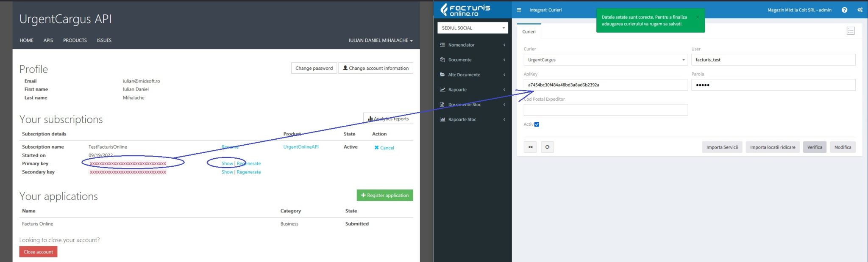Viewport: 868px width, 262px height.
Task: Click the Active subscription state text
Action: [x=351, y=147]
